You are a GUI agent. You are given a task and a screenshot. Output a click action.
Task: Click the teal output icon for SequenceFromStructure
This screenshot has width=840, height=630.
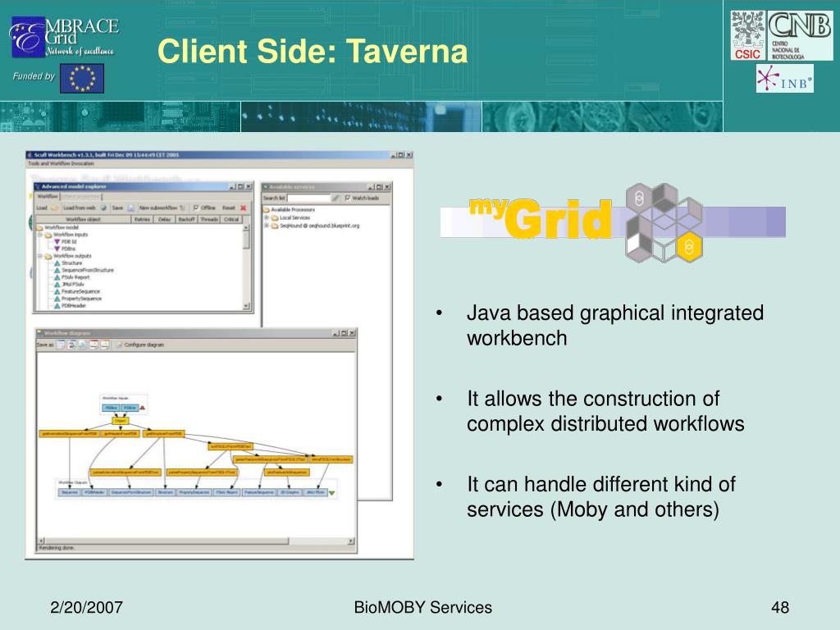(57, 270)
